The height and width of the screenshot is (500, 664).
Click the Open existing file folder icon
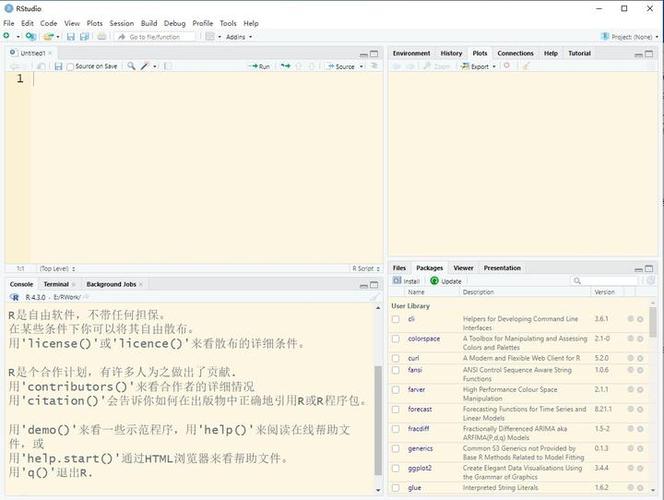point(49,37)
